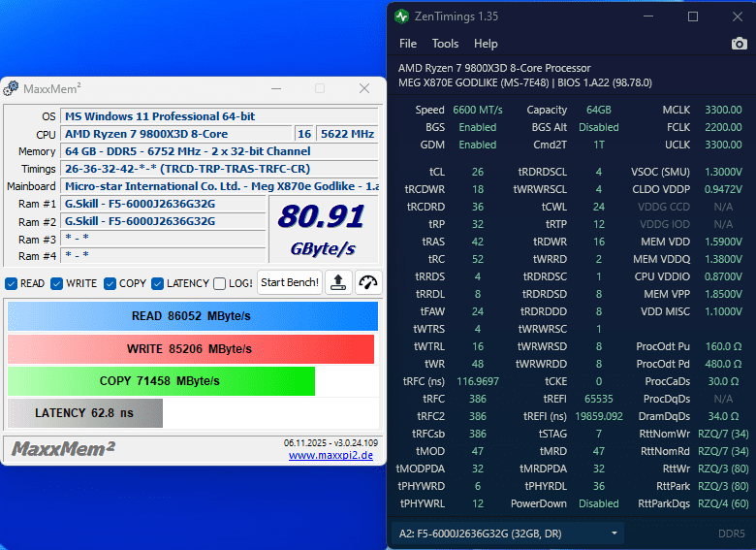Click the GDM Enabled value

pos(477,145)
